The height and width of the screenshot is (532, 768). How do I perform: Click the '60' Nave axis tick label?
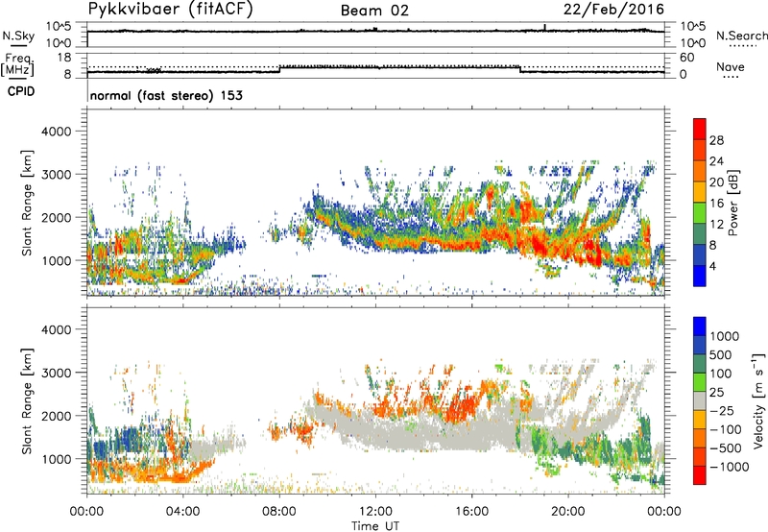tap(686, 58)
